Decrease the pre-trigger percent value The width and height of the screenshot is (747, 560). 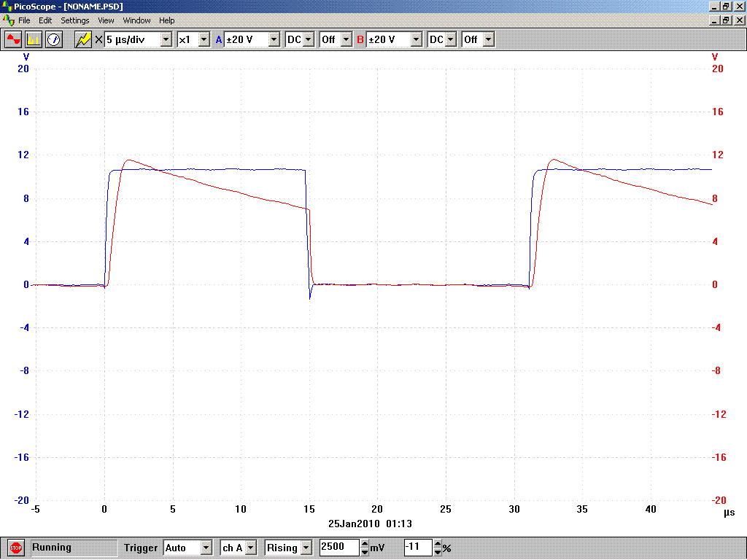[x=438, y=552]
